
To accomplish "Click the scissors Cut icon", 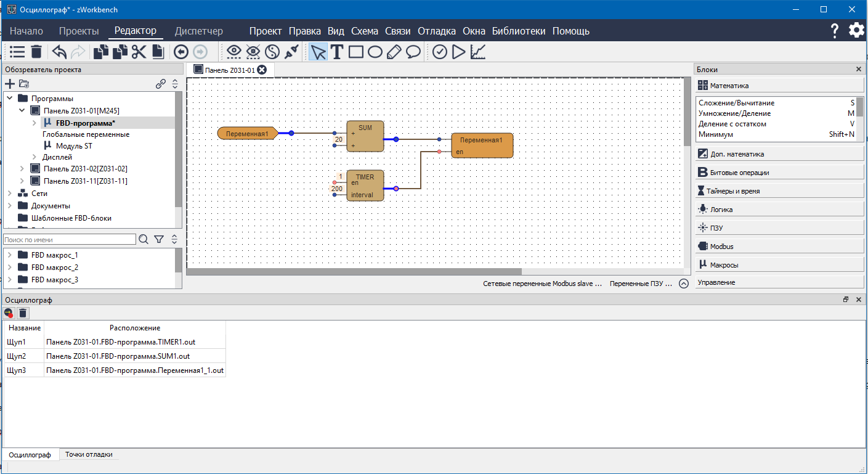I will click(139, 52).
